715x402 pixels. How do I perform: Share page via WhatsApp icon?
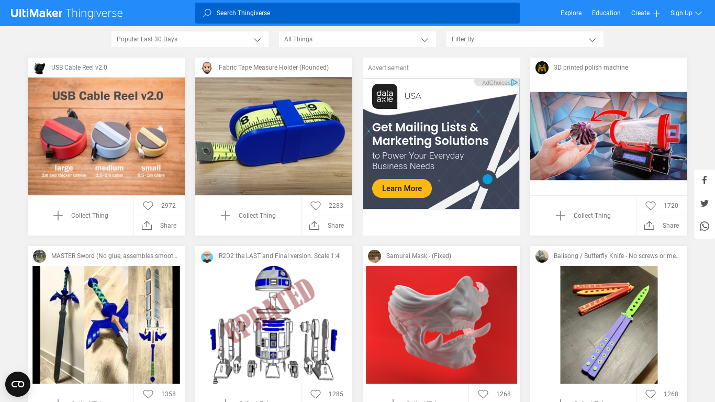pyautogui.click(x=705, y=226)
